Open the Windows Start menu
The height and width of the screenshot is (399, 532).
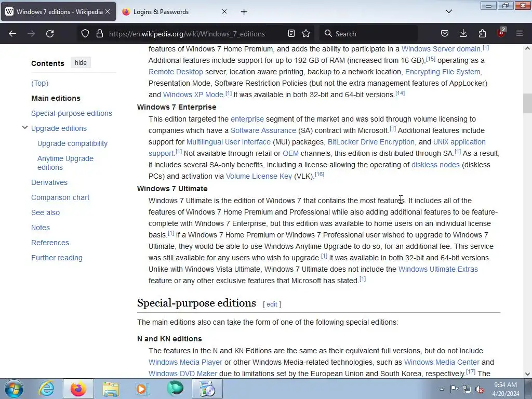click(14, 389)
